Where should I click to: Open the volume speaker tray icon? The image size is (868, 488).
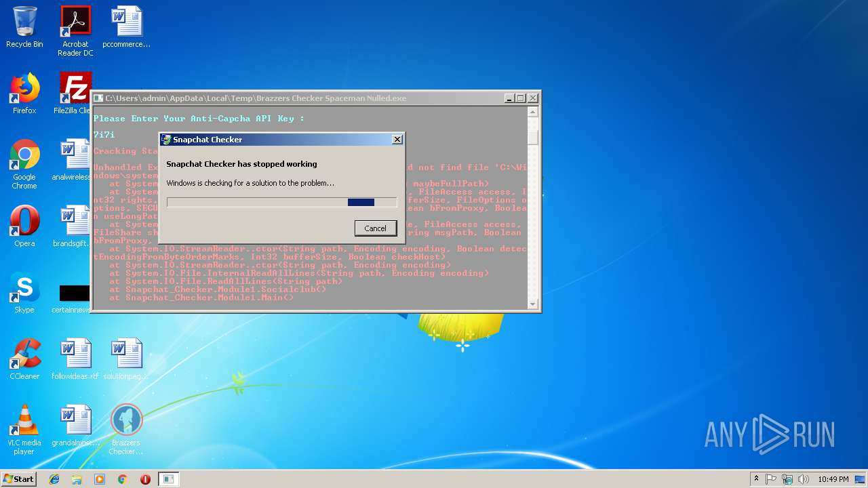point(804,479)
